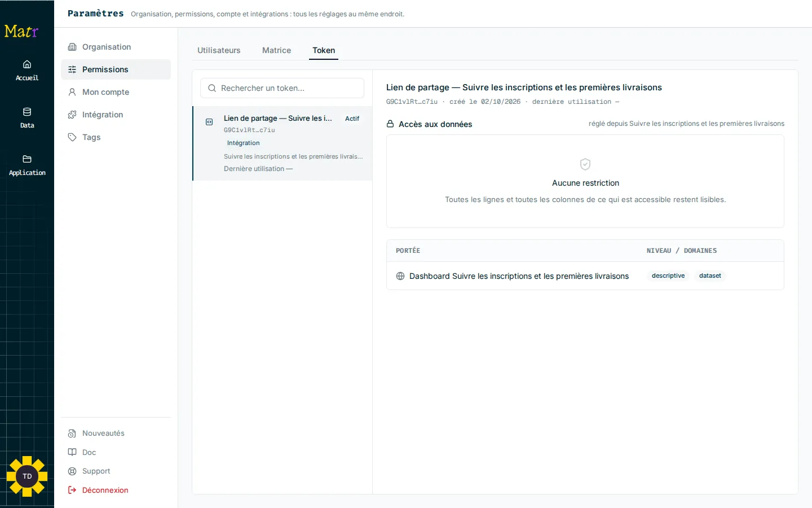The image size is (812, 508).
Task: Open Organisation settings
Action: pos(116,47)
